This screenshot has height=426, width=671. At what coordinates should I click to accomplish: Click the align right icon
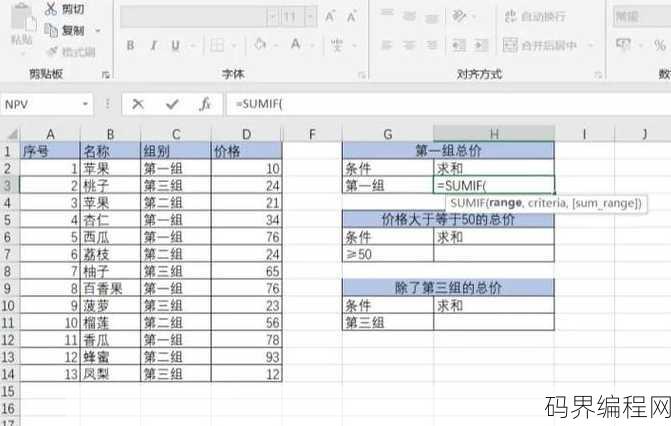coord(432,45)
